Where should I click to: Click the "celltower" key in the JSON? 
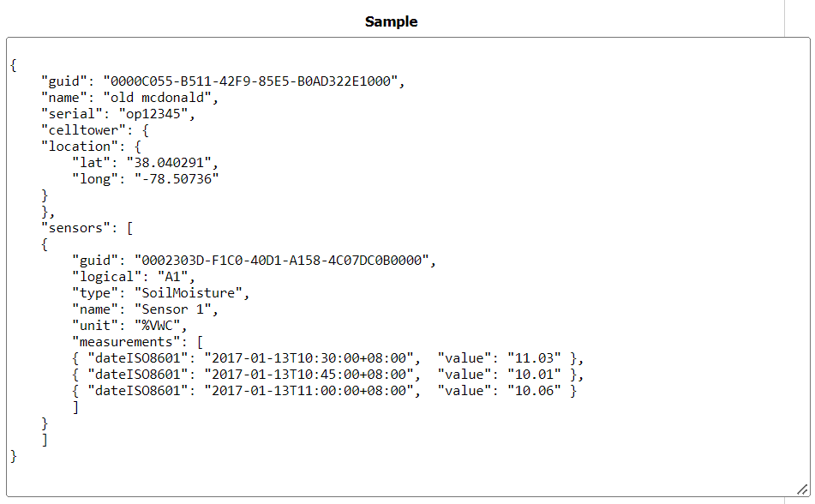pos(83,130)
